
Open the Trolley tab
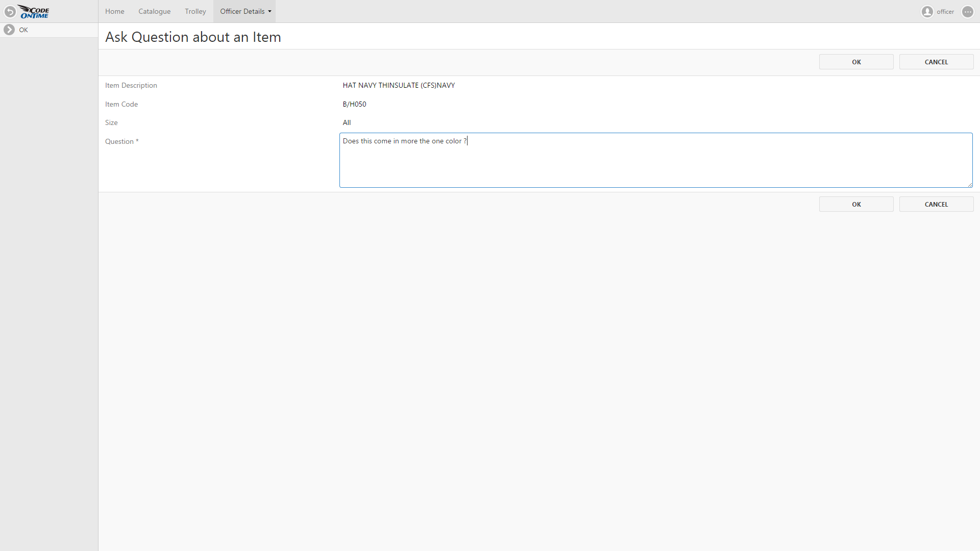click(x=195, y=11)
